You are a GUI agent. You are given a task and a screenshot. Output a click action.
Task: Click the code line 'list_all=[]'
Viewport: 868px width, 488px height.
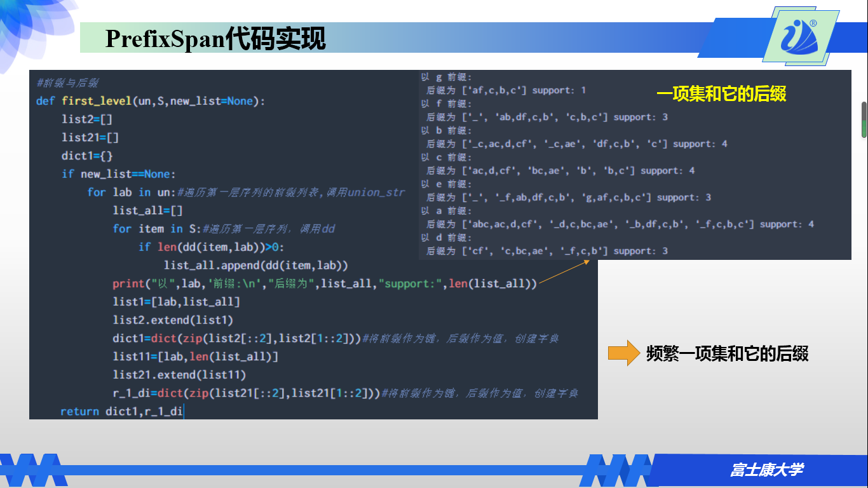tap(147, 210)
